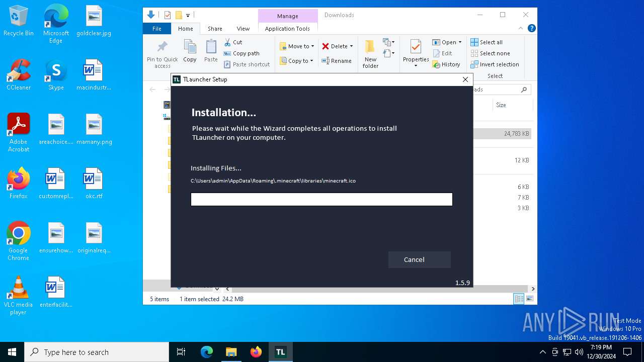Viewport: 644px width, 362px height.
Task: Collapse the Explorer ribbon chevron
Action: (521, 29)
